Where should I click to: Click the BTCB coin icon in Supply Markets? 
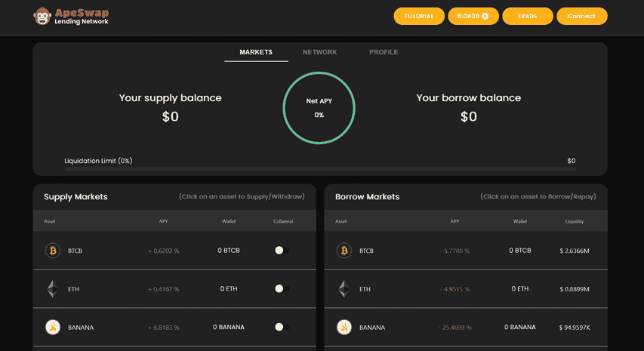[x=53, y=251]
